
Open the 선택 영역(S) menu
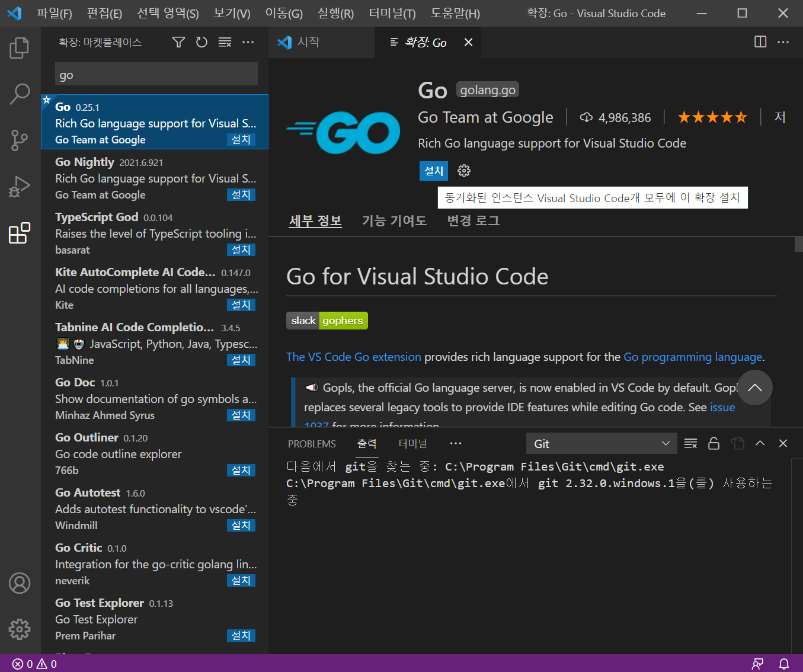pyautogui.click(x=168, y=13)
